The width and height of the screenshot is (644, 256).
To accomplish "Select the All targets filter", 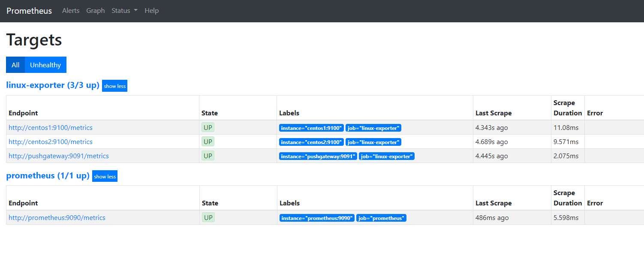I will point(15,65).
